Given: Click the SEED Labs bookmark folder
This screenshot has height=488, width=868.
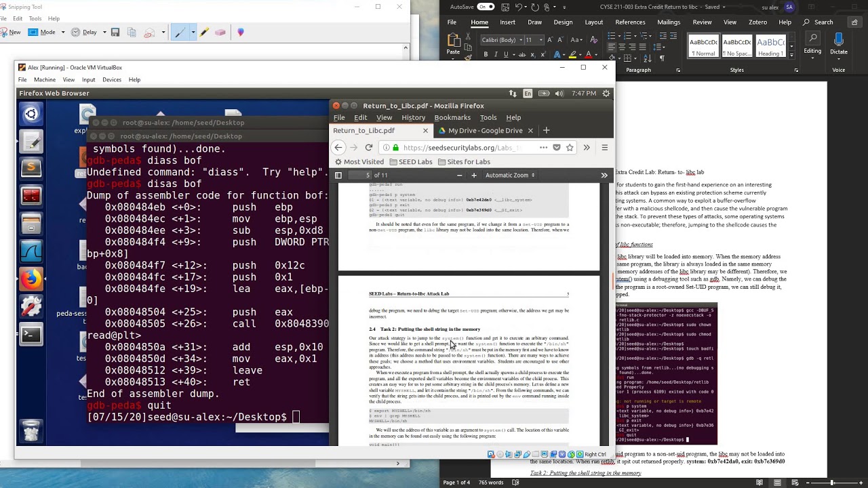Looking at the screenshot, I should tap(411, 162).
